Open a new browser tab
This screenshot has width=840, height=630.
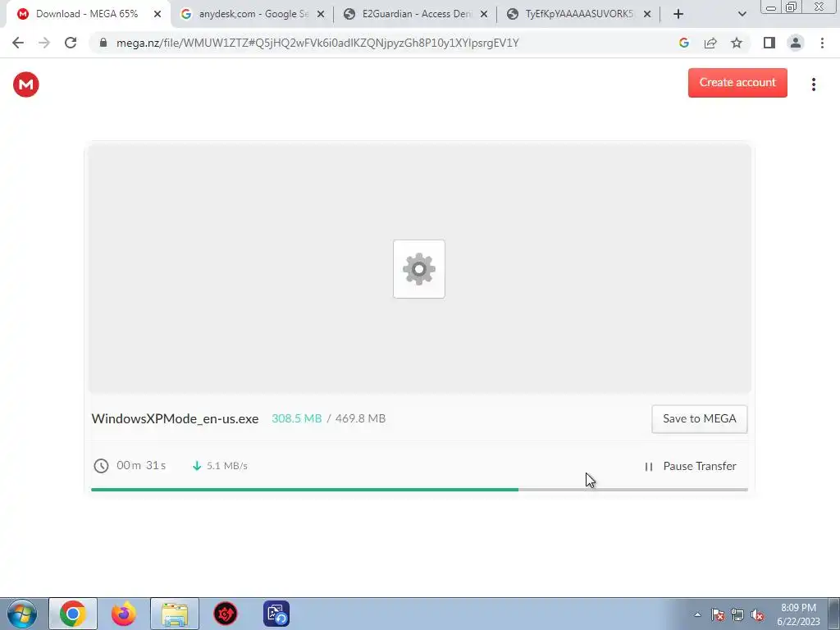pyautogui.click(x=678, y=14)
